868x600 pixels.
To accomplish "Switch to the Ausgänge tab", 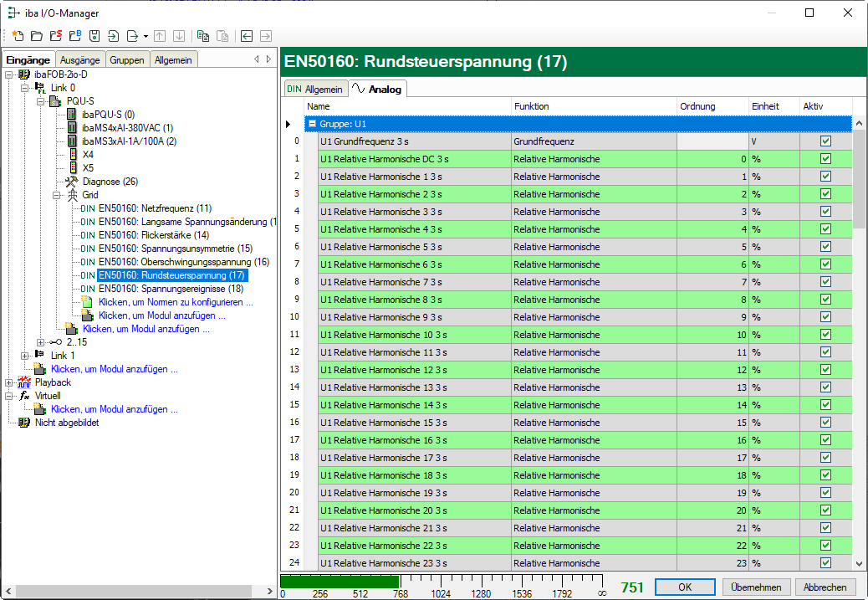I will (x=80, y=59).
